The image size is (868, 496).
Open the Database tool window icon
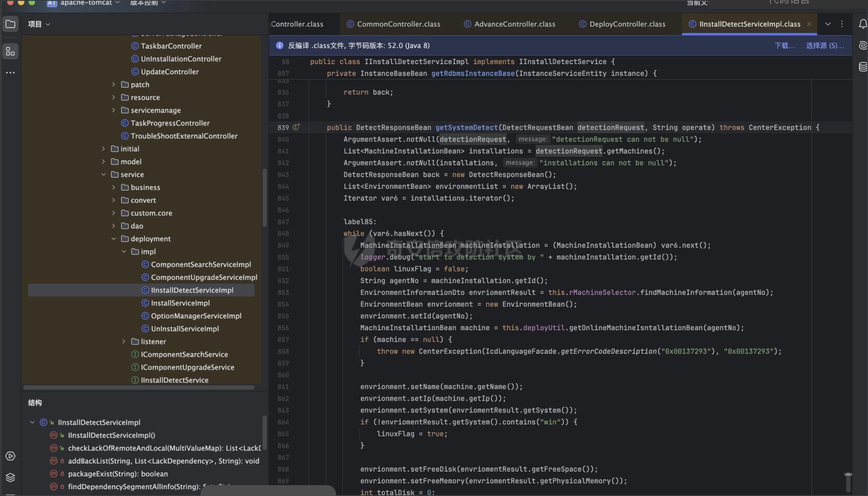coord(863,67)
